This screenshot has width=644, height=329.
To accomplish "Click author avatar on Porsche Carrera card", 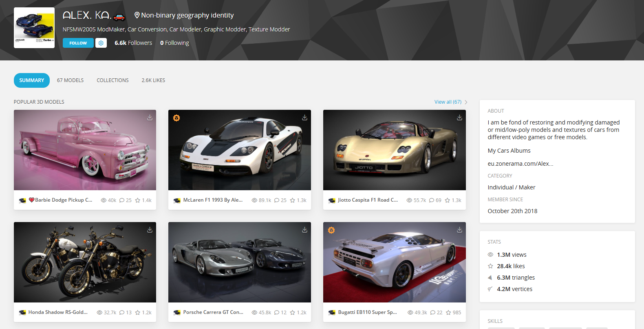I will 177,313.
